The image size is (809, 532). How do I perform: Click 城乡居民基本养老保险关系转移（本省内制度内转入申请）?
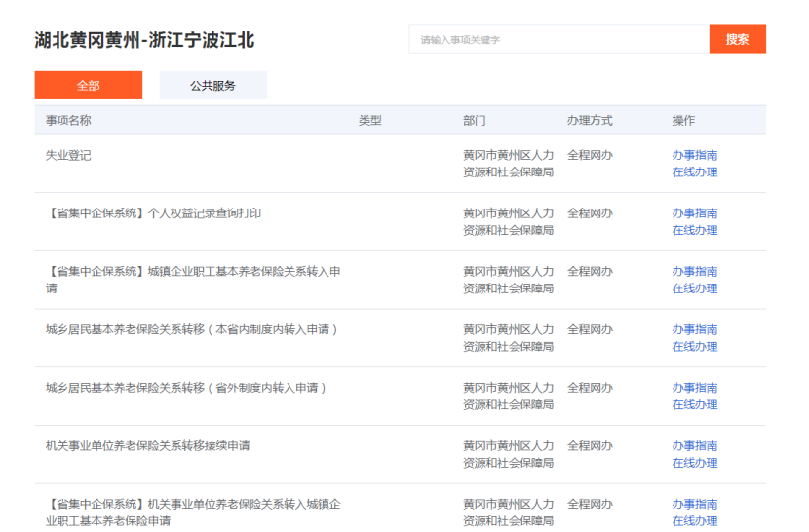(x=191, y=329)
